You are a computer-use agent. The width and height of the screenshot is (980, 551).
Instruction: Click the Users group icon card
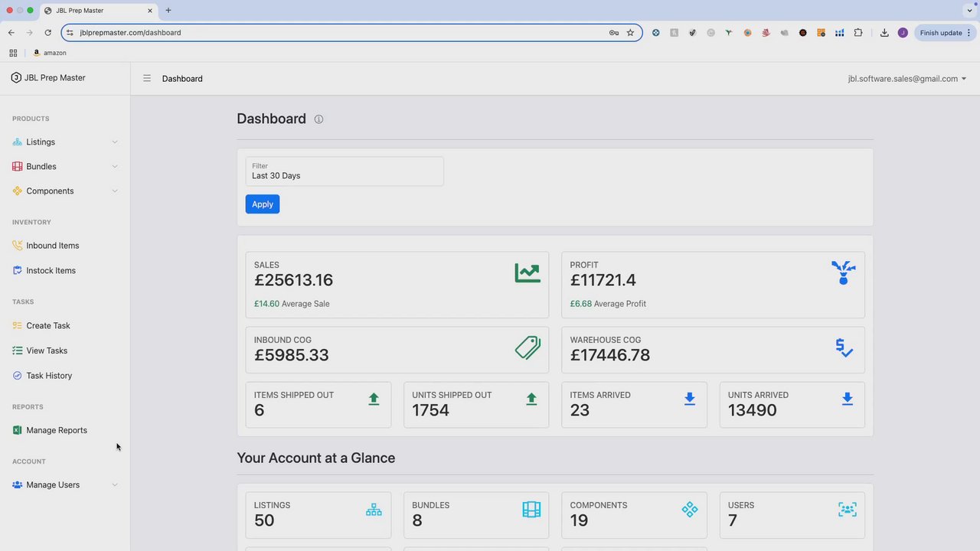click(x=847, y=510)
